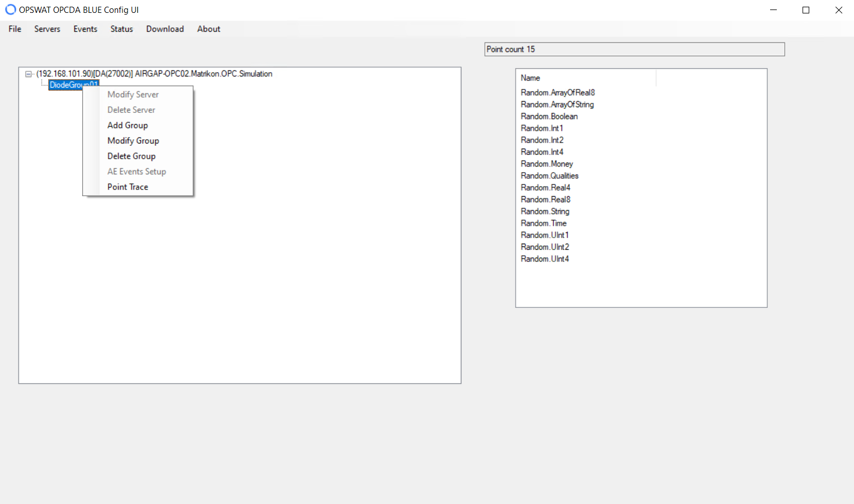
Task: Click the disabled Modify Server entry
Action: (x=138, y=94)
